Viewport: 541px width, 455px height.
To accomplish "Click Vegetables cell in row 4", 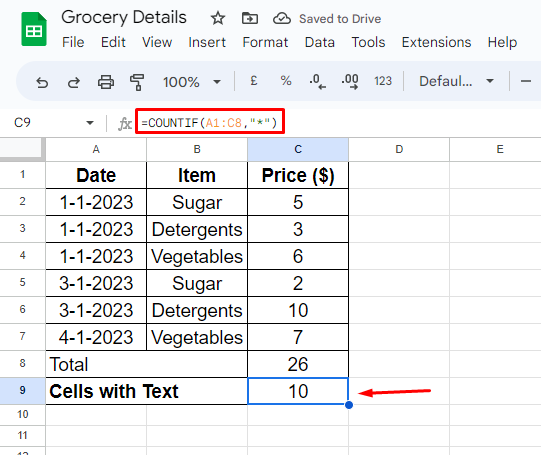I will click(x=197, y=256).
